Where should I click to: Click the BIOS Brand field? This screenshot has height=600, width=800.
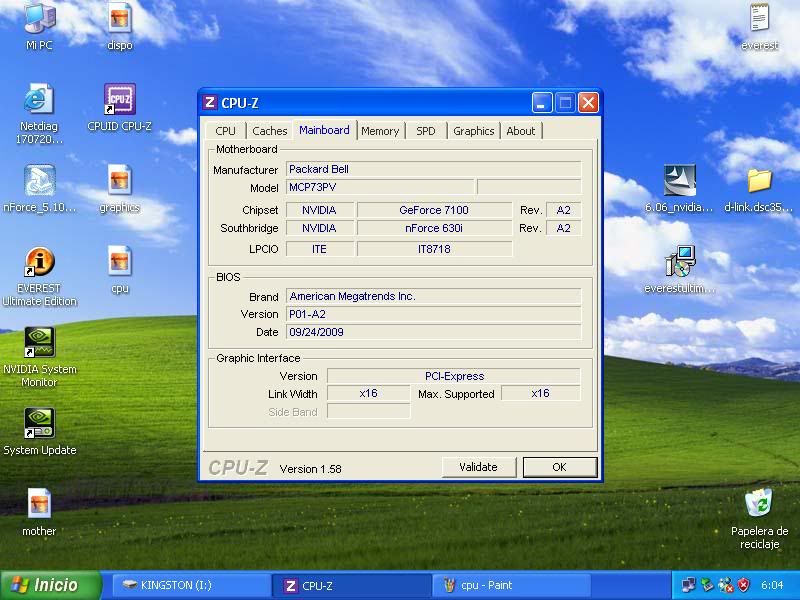[x=433, y=296]
